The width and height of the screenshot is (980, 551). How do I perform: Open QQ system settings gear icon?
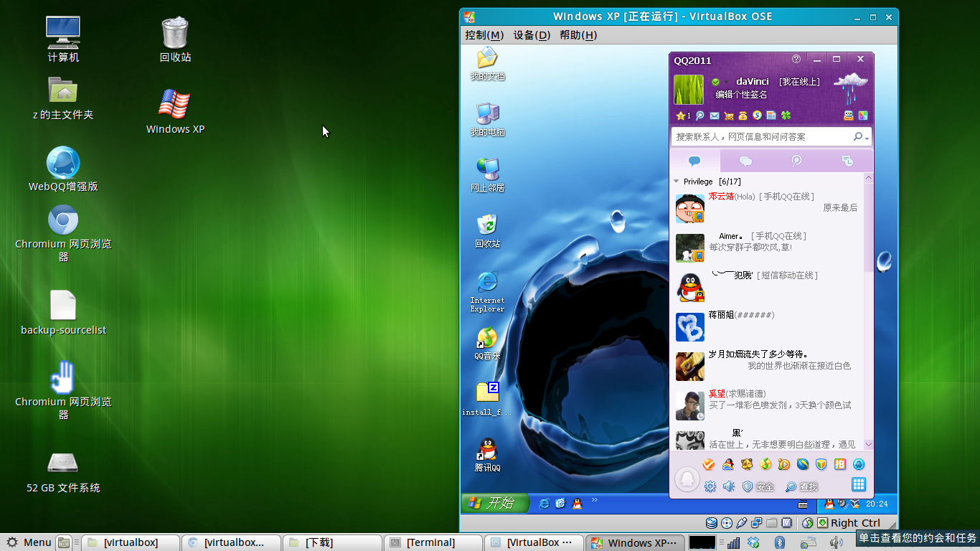710,486
